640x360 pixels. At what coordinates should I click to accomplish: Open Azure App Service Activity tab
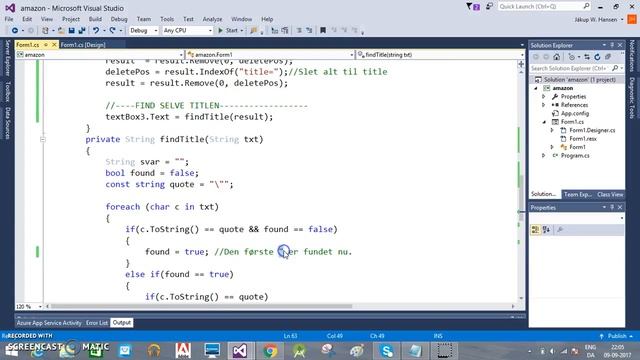click(49, 323)
